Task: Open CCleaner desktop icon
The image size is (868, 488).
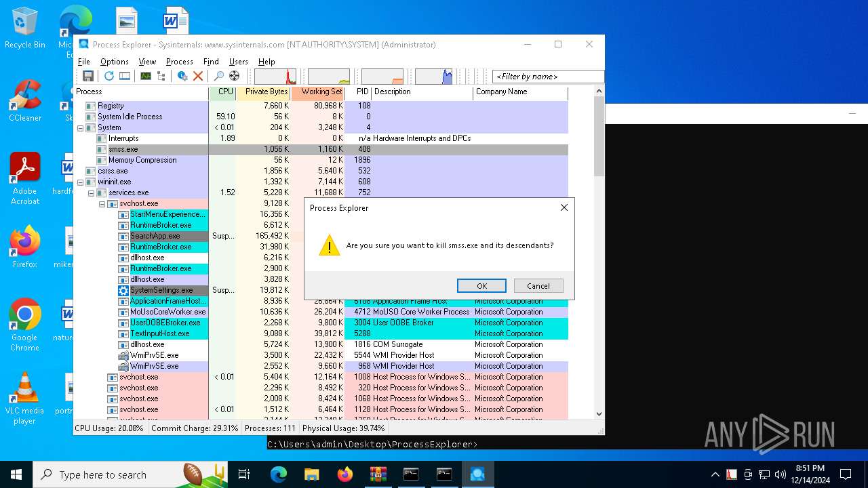Action: pyautogui.click(x=25, y=102)
